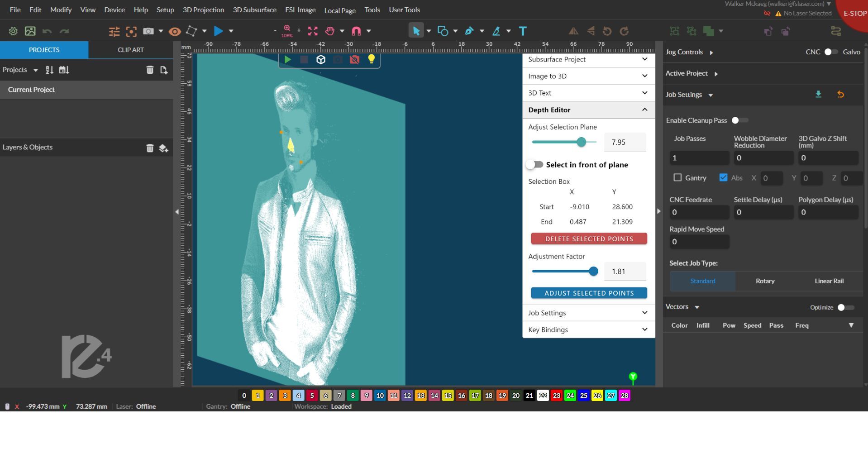
Task: Enable the Cleanup Pass option
Action: coord(739,120)
